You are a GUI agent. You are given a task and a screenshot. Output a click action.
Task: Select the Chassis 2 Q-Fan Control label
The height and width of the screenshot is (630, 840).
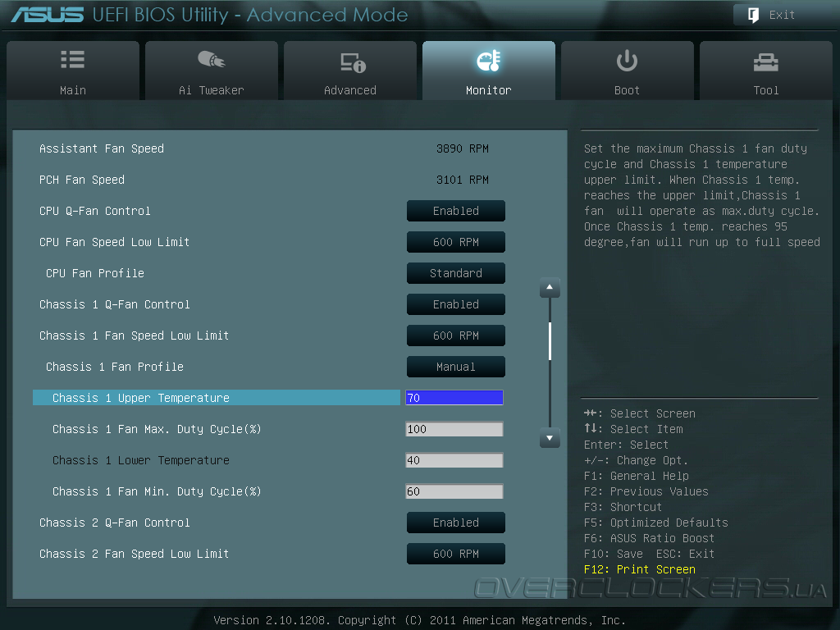tap(115, 523)
